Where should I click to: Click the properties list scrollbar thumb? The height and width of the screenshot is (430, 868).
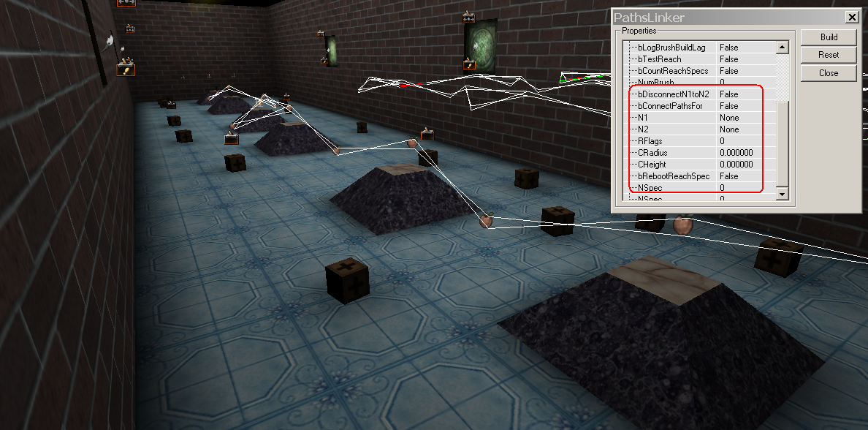(x=783, y=143)
